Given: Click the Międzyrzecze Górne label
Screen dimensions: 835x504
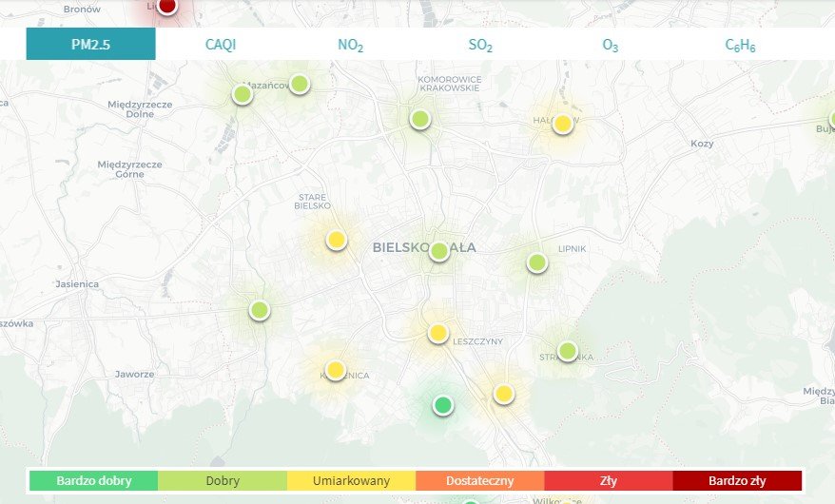Looking at the screenshot, I should pos(129,169).
